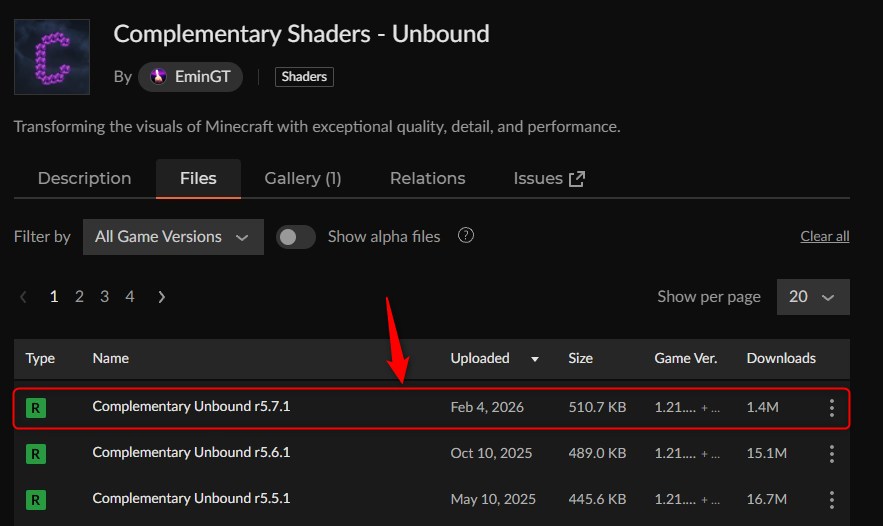Go to page 2 of files
The width and height of the screenshot is (883, 526).
[x=79, y=297]
